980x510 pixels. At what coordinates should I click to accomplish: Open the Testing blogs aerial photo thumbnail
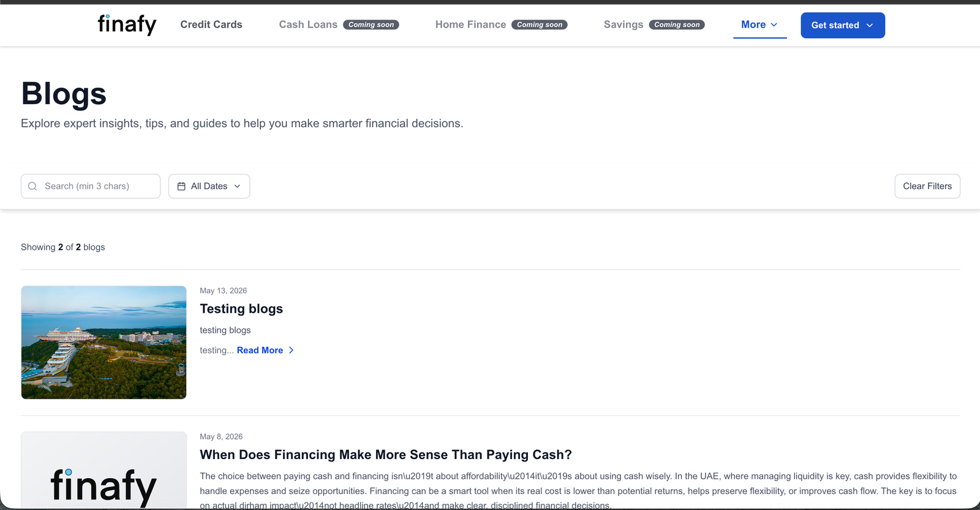(104, 342)
